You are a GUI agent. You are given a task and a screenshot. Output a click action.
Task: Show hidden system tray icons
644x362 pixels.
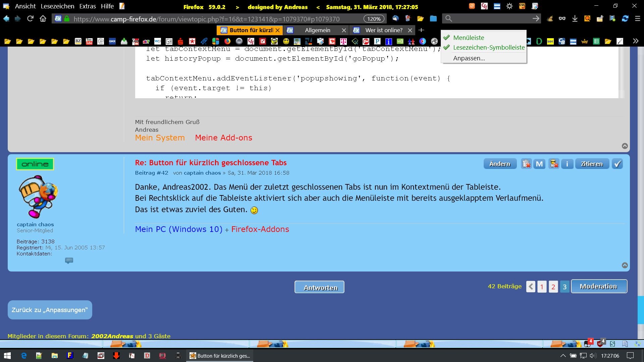[563, 356]
